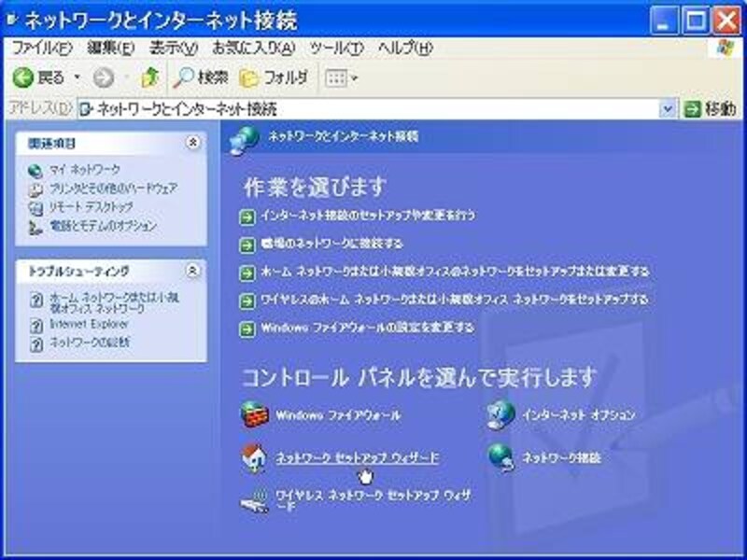
Task: Open ネットワーク接続 control panel
Action: click(562, 457)
